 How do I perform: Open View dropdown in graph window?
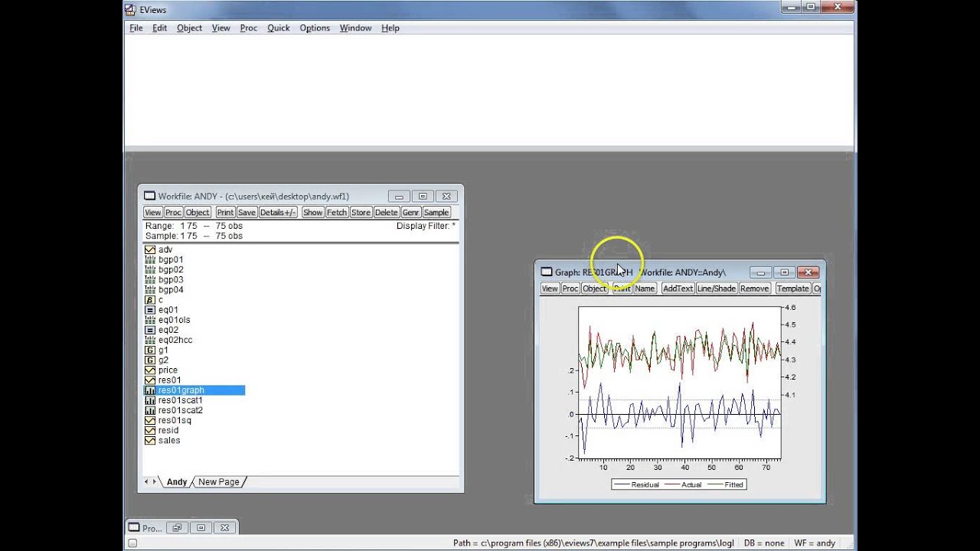click(x=550, y=289)
